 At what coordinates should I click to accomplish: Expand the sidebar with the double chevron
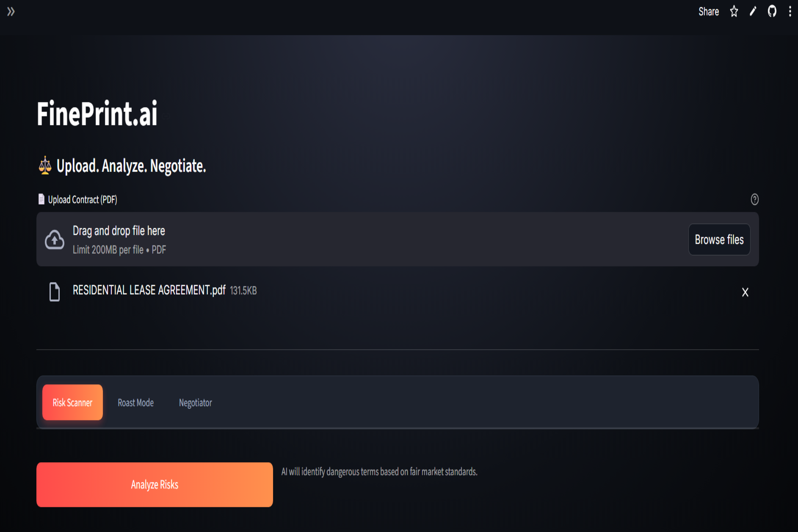click(11, 11)
